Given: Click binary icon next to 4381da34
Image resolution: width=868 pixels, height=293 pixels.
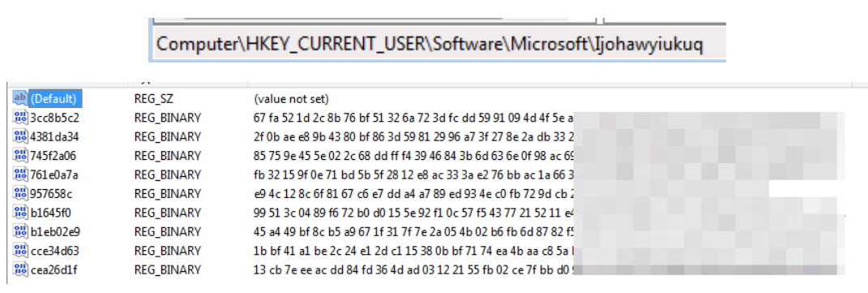Looking at the screenshot, I should click(x=20, y=136).
